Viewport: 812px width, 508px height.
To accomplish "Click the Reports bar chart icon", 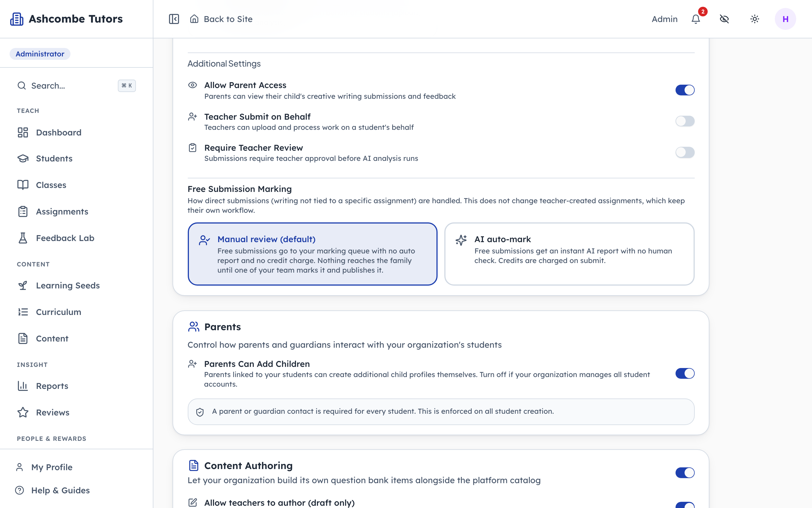I will [23, 386].
